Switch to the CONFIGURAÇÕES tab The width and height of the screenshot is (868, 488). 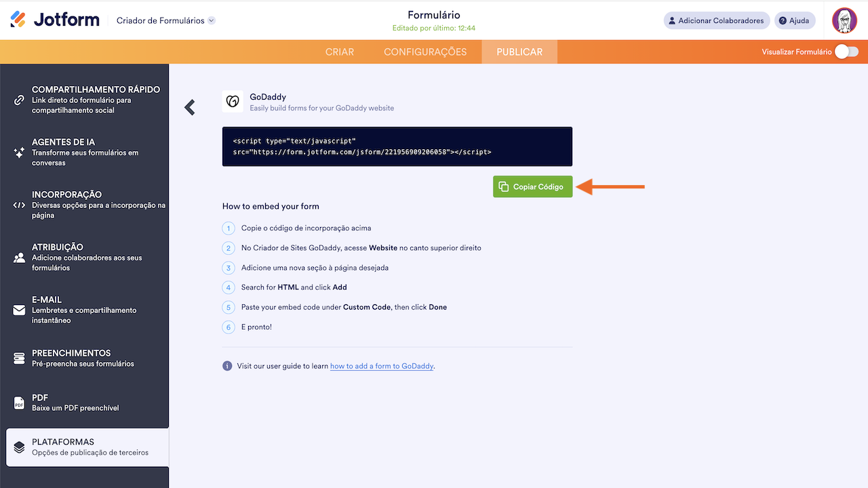click(x=425, y=52)
